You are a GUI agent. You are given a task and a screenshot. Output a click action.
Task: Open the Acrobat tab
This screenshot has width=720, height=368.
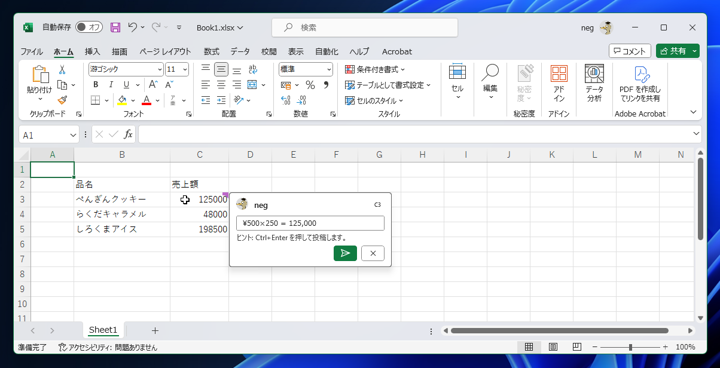[397, 51]
